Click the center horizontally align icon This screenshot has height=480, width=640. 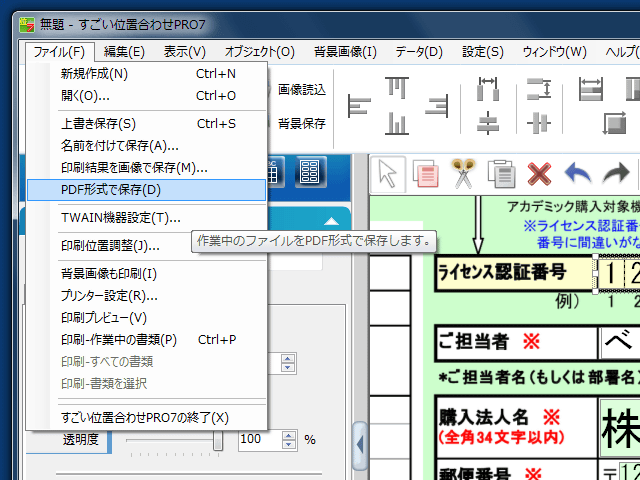[539, 123]
